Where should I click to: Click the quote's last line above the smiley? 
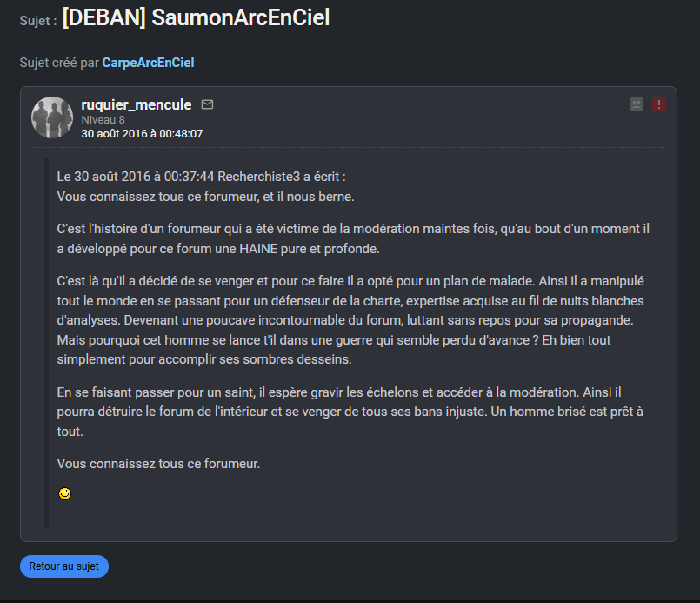[x=158, y=463]
